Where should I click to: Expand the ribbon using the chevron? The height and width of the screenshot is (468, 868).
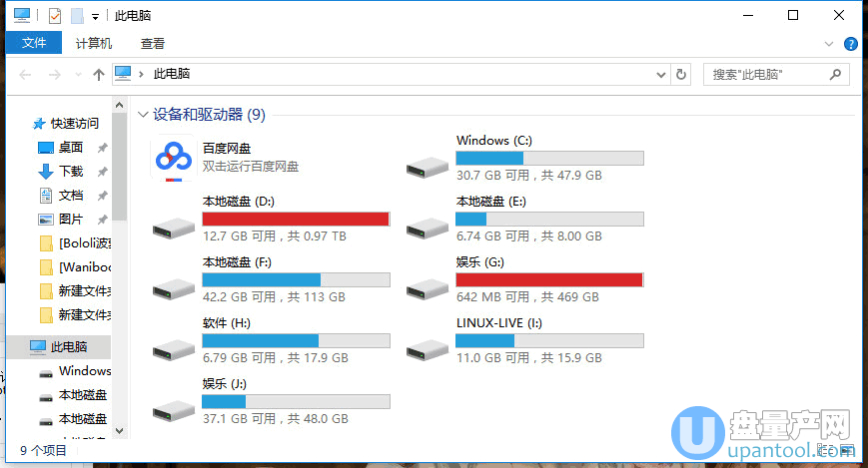828,44
